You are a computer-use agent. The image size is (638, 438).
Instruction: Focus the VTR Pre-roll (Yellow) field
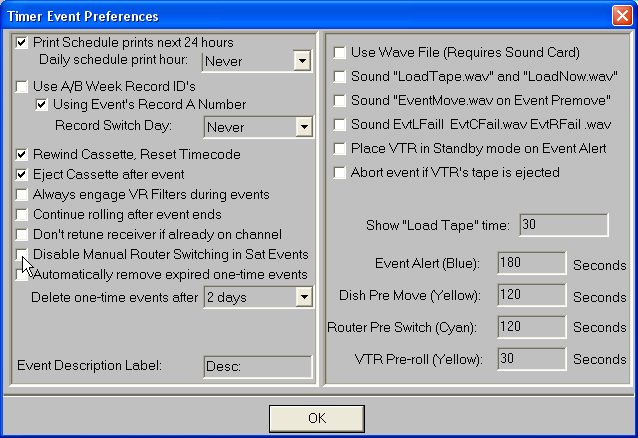531,359
